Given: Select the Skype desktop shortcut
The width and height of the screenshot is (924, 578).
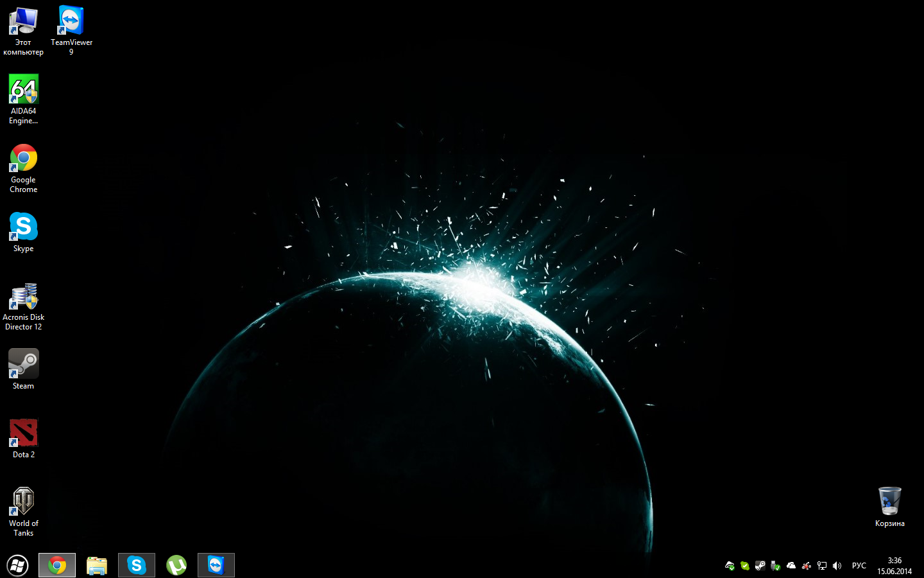Looking at the screenshot, I should [x=24, y=232].
